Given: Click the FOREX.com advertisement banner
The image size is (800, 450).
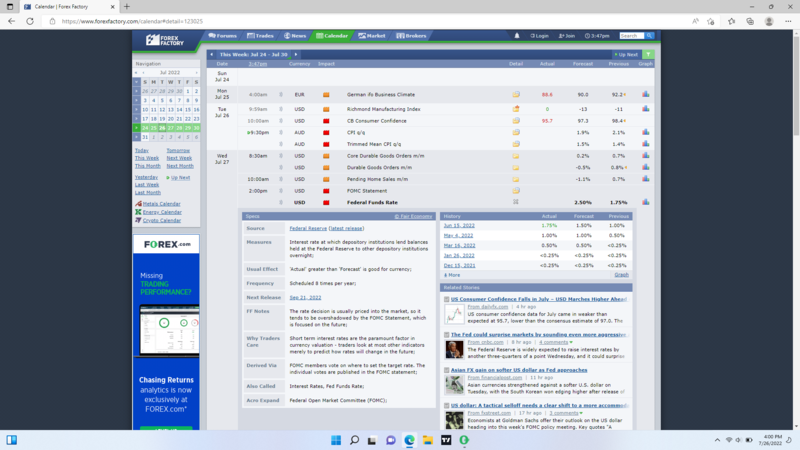Looking at the screenshot, I should tap(166, 332).
